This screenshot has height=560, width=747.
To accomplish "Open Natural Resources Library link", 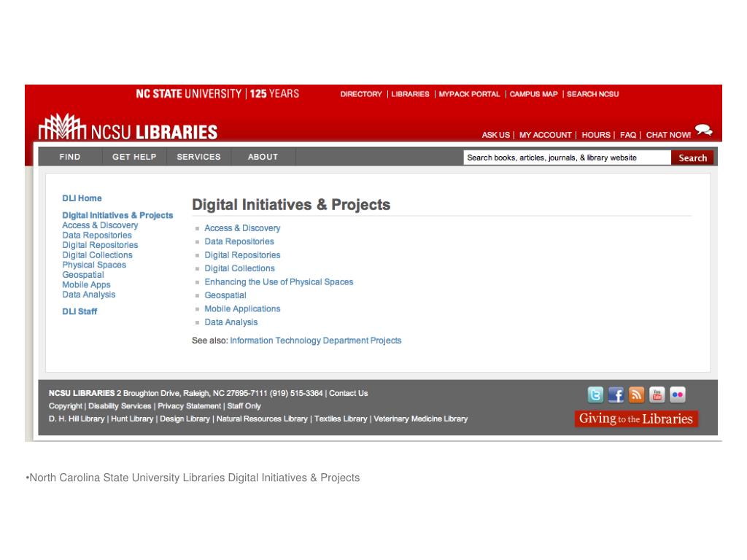I will pyautogui.click(x=262, y=419).
